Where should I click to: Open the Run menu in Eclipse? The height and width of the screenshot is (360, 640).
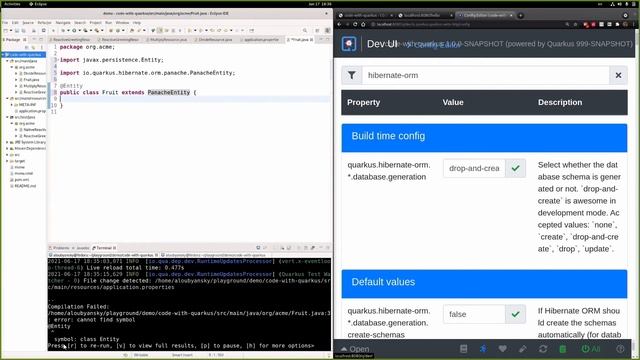[x=109, y=23]
